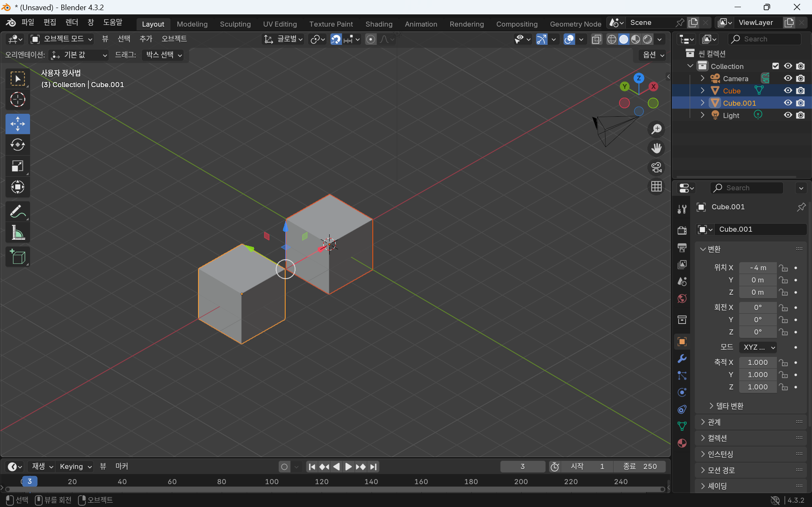Open the 추가 add menu
Image resolution: width=812 pixels, height=507 pixels.
pyautogui.click(x=146, y=39)
